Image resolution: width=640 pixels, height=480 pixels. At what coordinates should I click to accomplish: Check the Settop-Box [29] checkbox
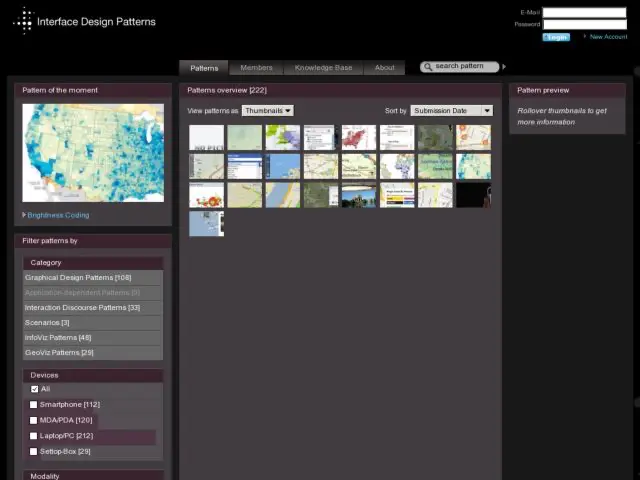(x=33, y=451)
